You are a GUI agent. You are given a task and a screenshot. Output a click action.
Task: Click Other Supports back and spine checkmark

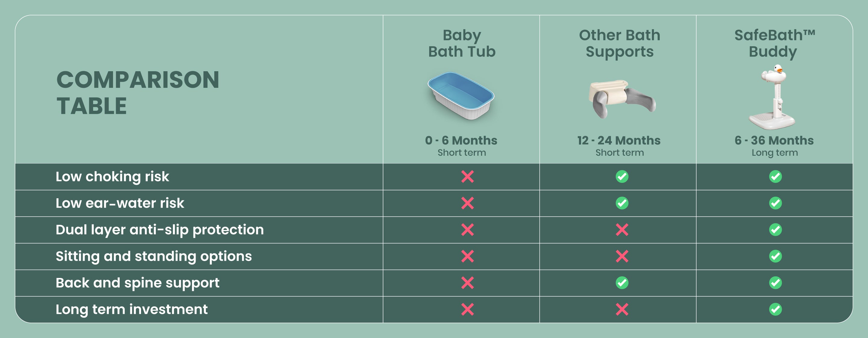pyautogui.click(x=622, y=283)
